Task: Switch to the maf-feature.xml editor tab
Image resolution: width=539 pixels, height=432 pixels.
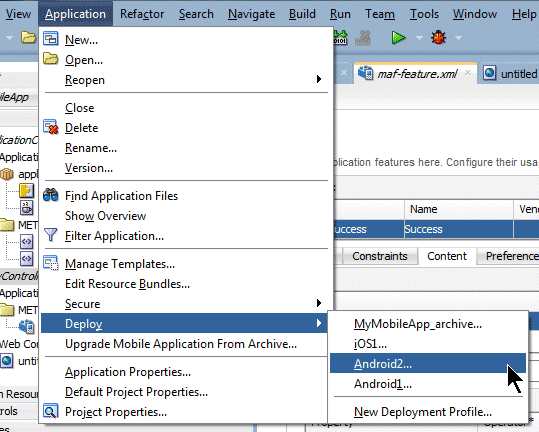Action: tap(417, 74)
